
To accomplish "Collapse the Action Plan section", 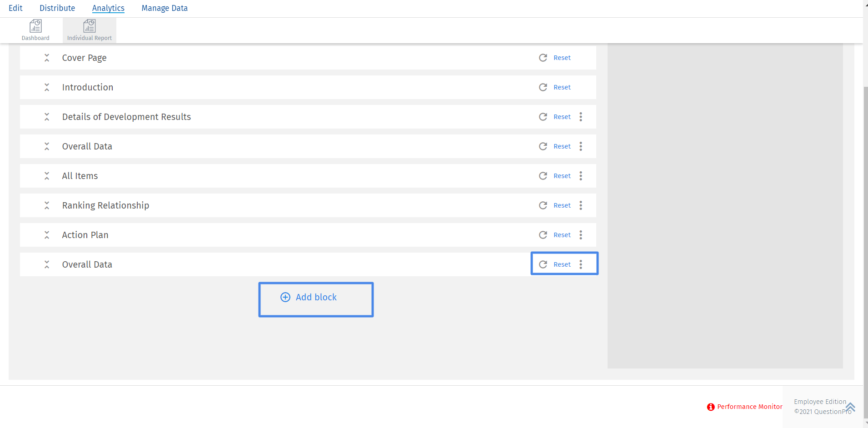I will pyautogui.click(x=47, y=235).
